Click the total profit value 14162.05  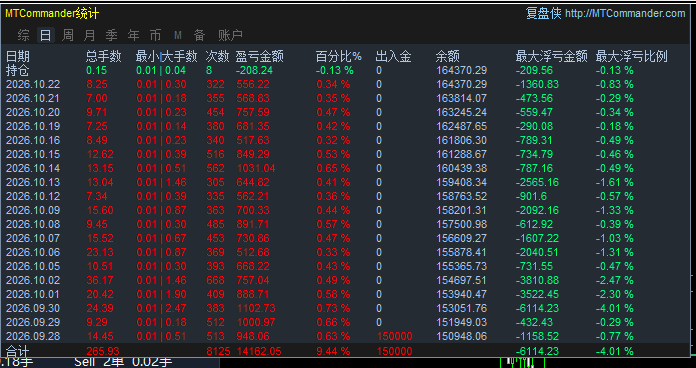[259, 351]
